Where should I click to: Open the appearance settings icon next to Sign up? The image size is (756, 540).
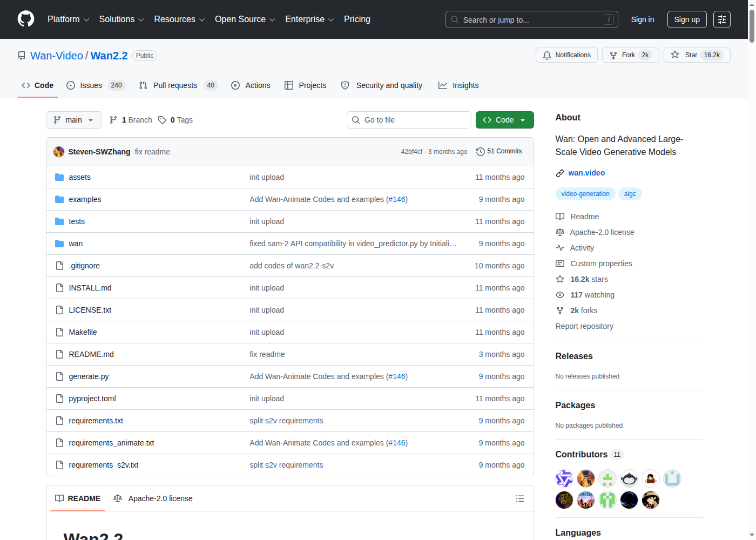pos(722,19)
